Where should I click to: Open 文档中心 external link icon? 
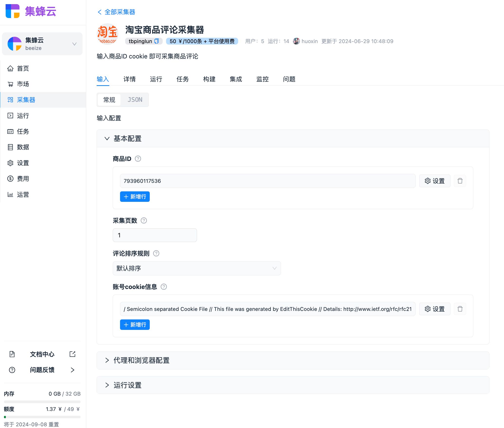coord(72,354)
